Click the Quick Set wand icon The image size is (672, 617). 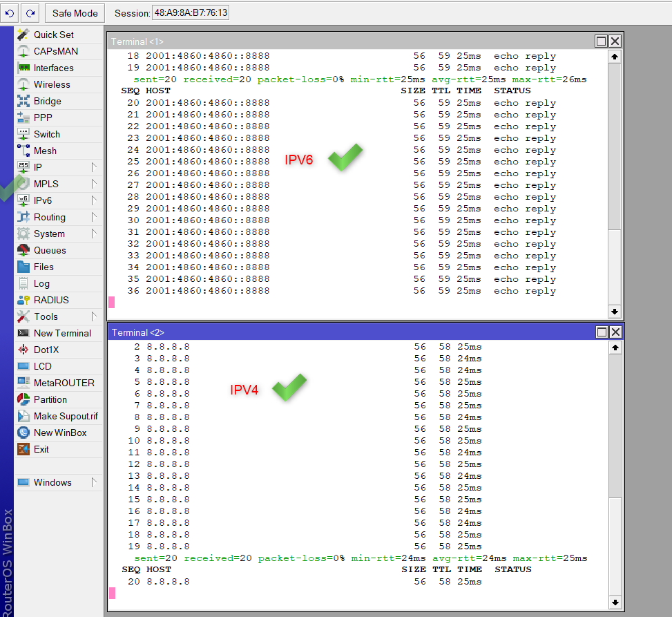point(23,35)
